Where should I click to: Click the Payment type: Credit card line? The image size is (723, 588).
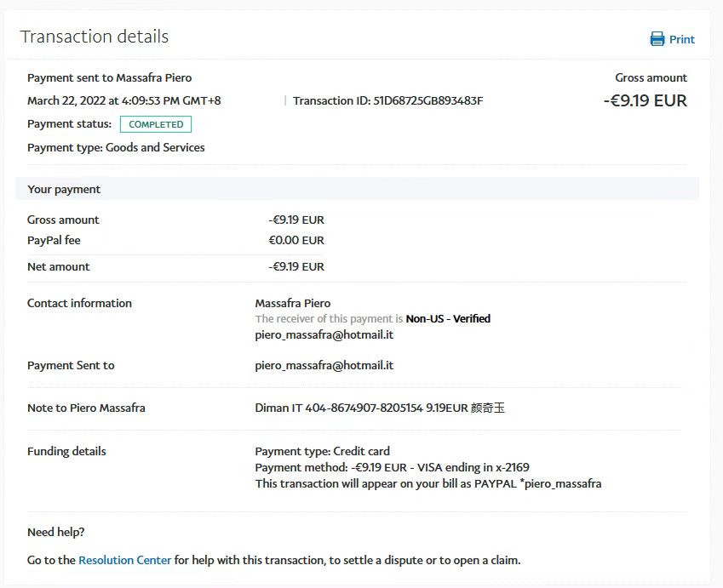(x=322, y=451)
